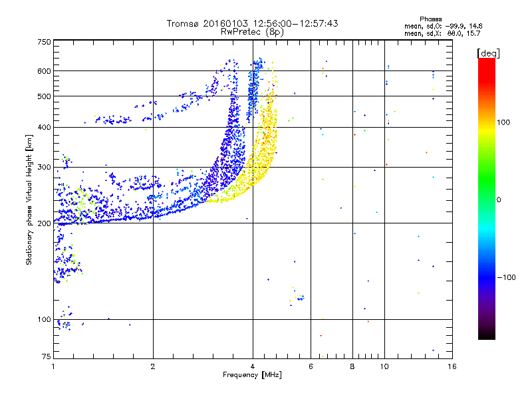Click the colorbar scale label "-100"
Viewport: 532px width, 399px height.
506,277
